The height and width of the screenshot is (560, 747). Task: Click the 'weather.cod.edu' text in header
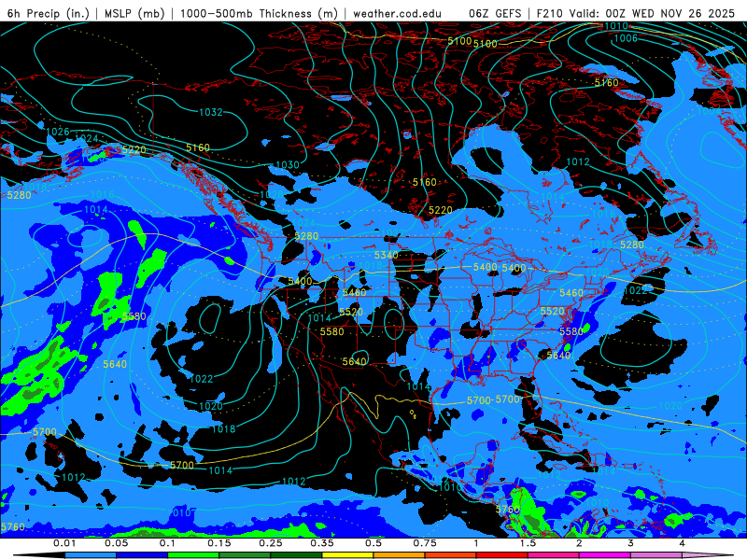pyautogui.click(x=398, y=13)
